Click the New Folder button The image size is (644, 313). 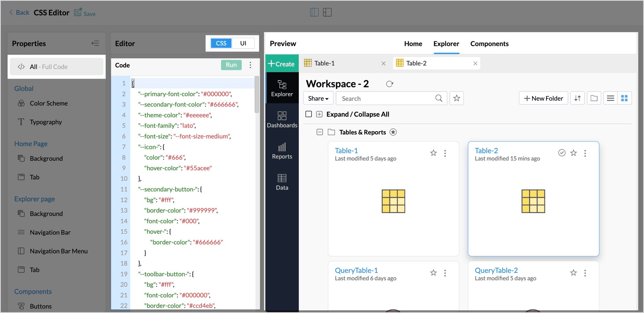click(543, 98)
